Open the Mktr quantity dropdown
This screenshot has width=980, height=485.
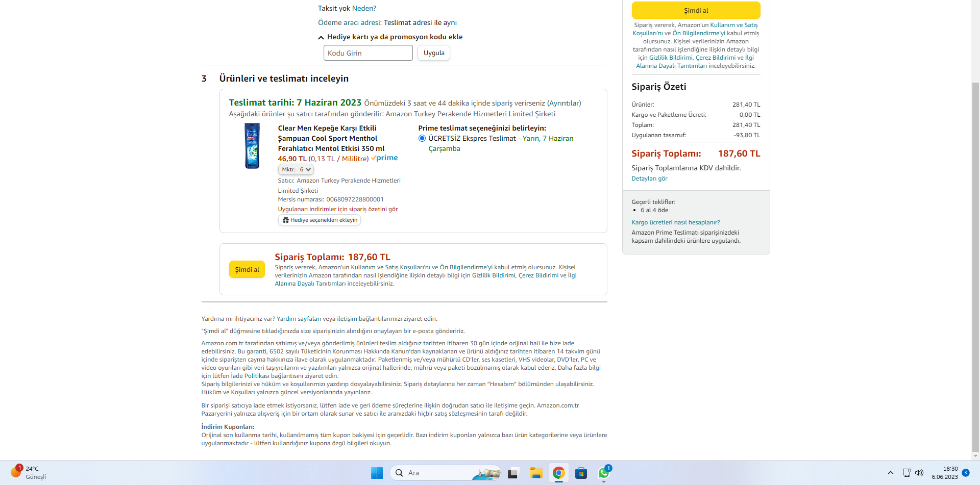296,169
